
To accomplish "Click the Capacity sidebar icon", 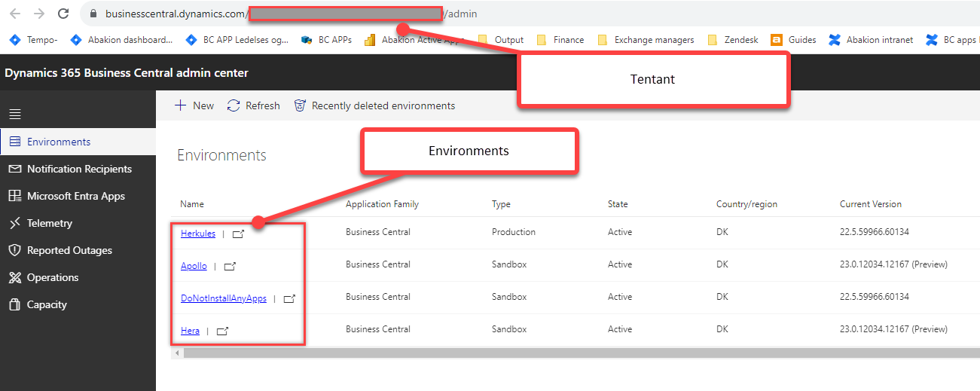I will [x=14, y=304].
